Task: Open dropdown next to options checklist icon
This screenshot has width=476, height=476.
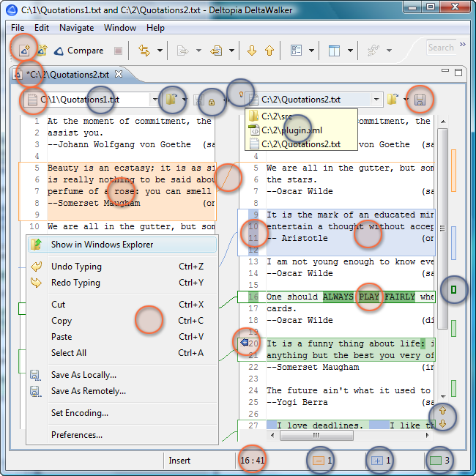Action: coord(311,51)
